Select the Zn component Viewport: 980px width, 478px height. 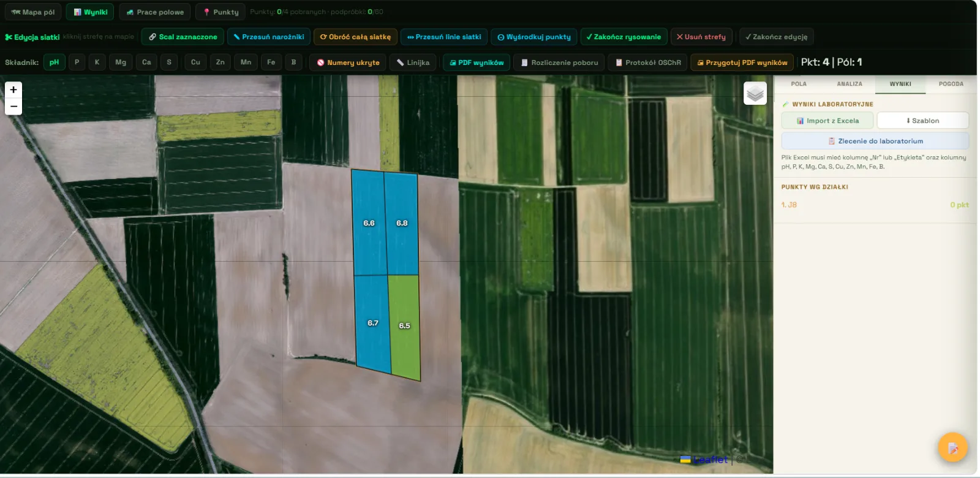click(220, 63)
